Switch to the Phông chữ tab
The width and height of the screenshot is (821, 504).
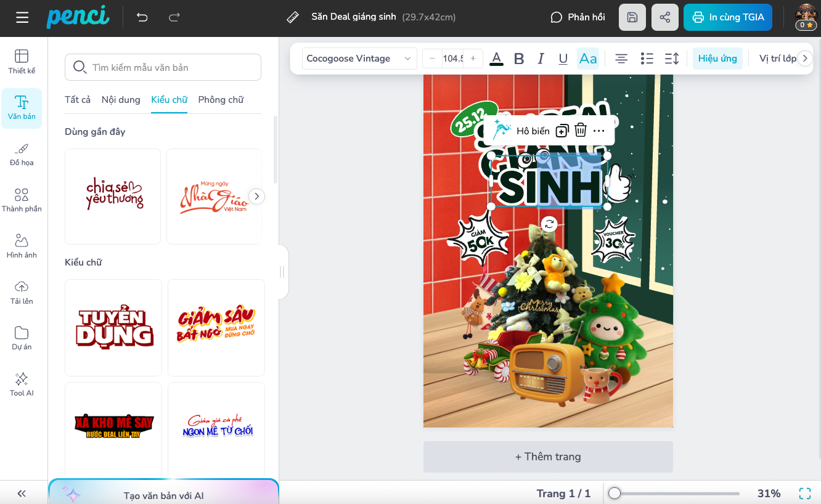[221, 100]
